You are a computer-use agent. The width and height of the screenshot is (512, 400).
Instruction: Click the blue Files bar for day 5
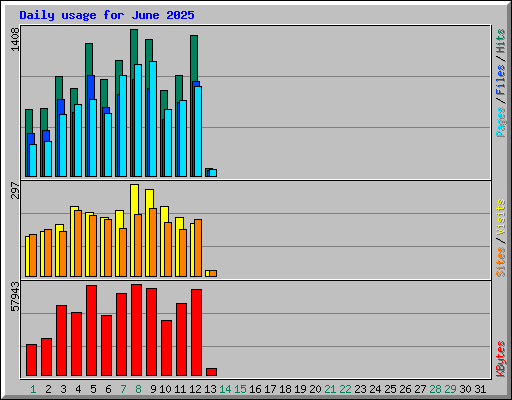click(91, 87)
